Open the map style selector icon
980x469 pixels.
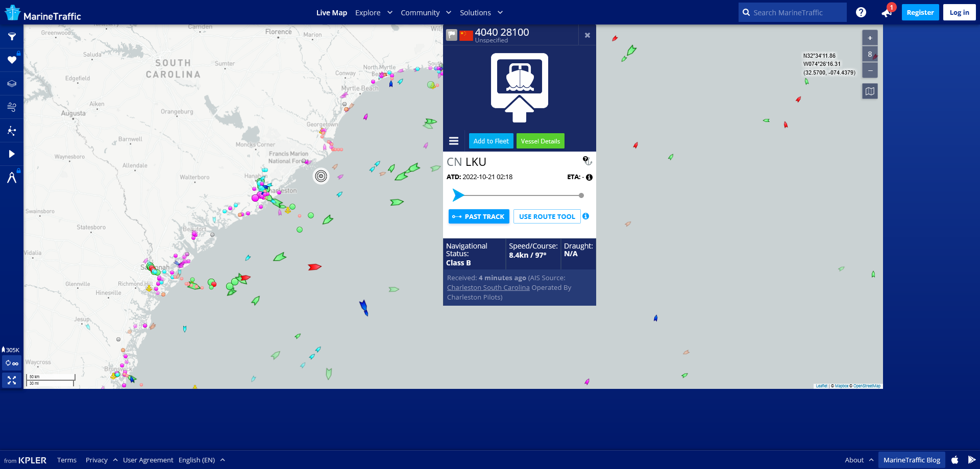point(870,91)
